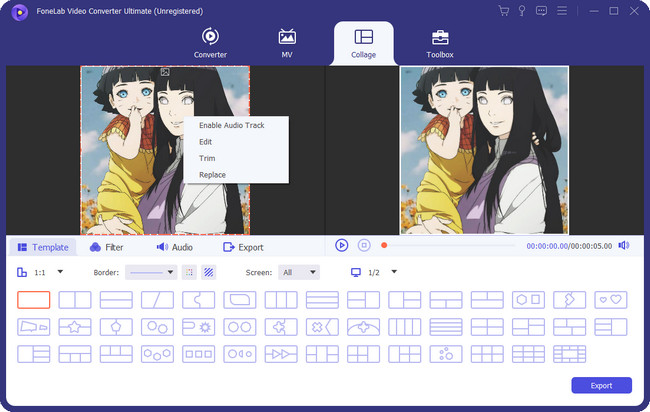Select the two vertical halves template
Screen dimensions: 650x412
pos(75,300)
